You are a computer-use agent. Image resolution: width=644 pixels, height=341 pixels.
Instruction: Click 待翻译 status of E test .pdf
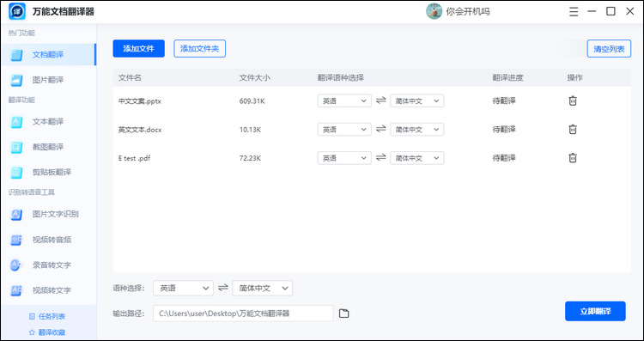pyautogui.click(x=504, y=158)
